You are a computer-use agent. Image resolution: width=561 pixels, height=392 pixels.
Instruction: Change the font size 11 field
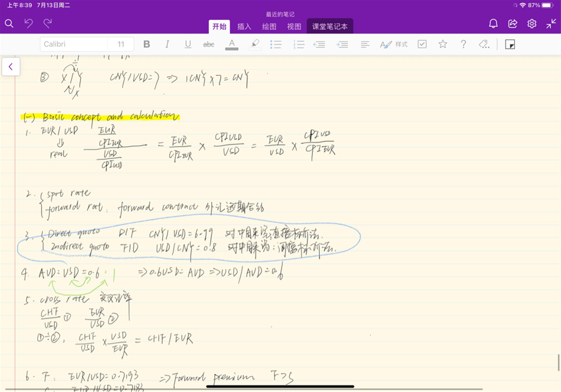click(121, 44)
